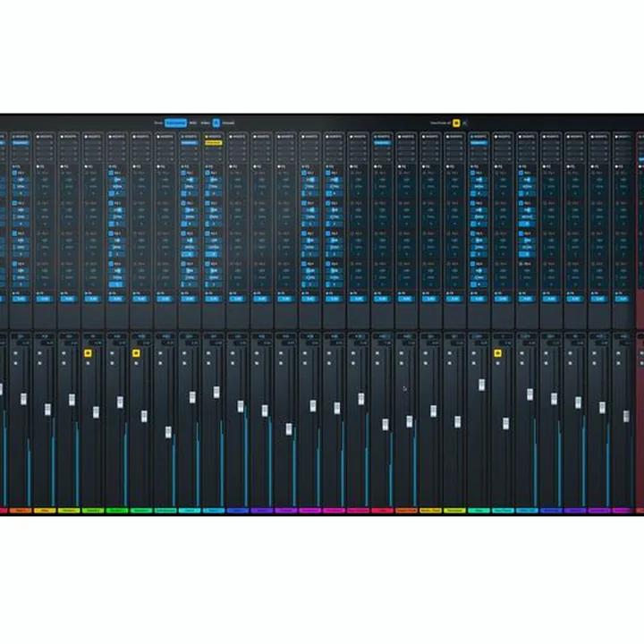The height and width of the screenshot is (644, 644).
Task: Disable the leftmost yellow solo button
Action: click(x=88, y=353)
